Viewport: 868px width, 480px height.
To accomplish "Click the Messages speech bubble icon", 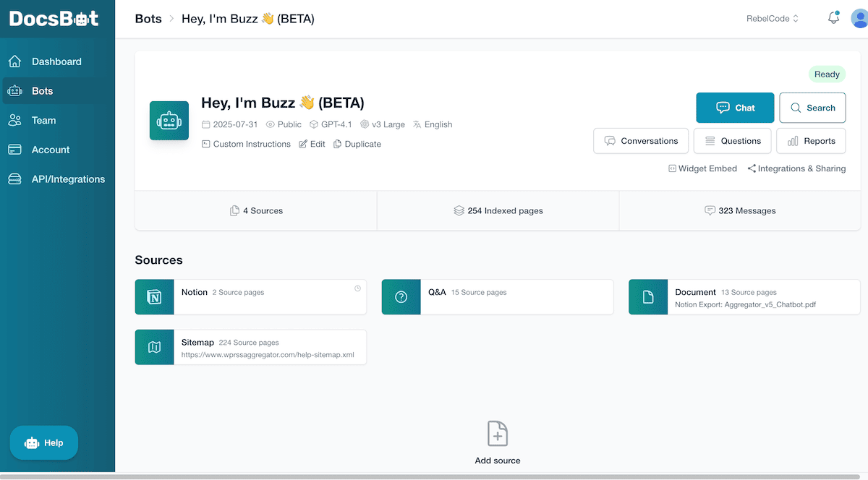I will [710, 211].
